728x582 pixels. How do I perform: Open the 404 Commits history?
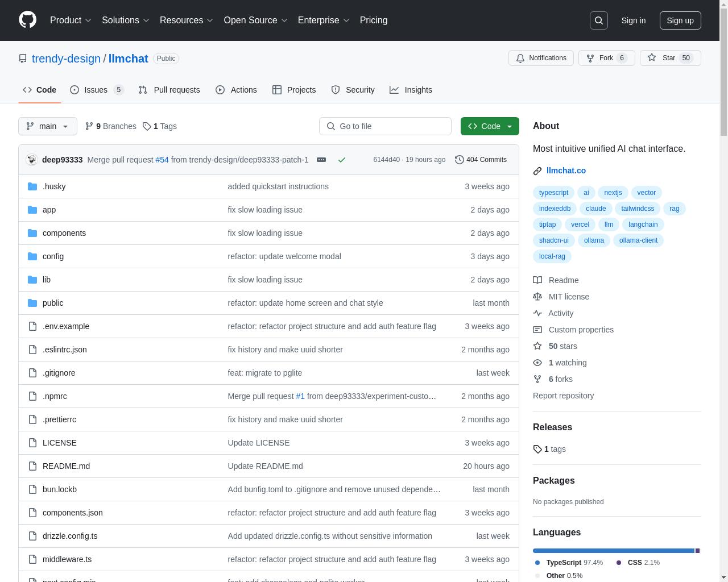click(x=481, y=160)
